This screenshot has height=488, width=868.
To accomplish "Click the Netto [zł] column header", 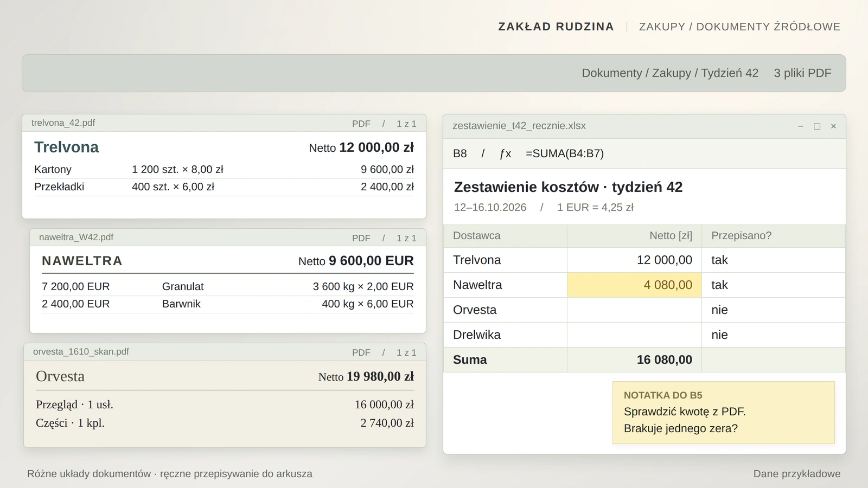I will (634, 236).
